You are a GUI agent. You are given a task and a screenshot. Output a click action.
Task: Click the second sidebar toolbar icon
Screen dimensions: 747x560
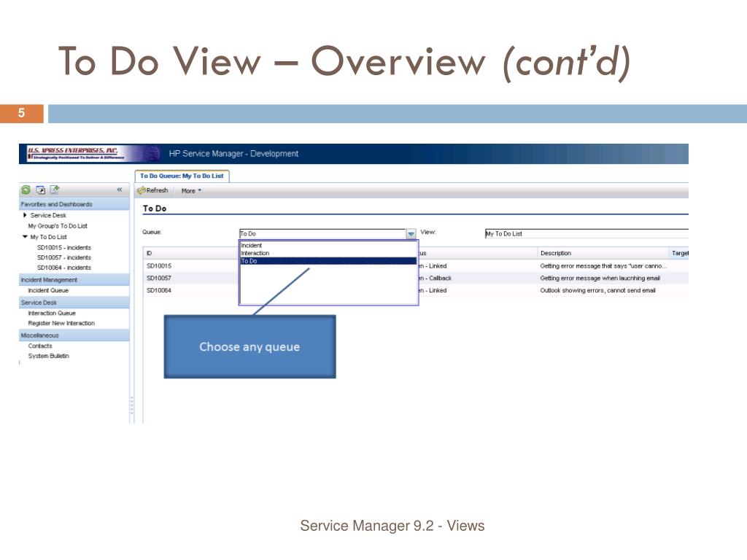[41, 190]
